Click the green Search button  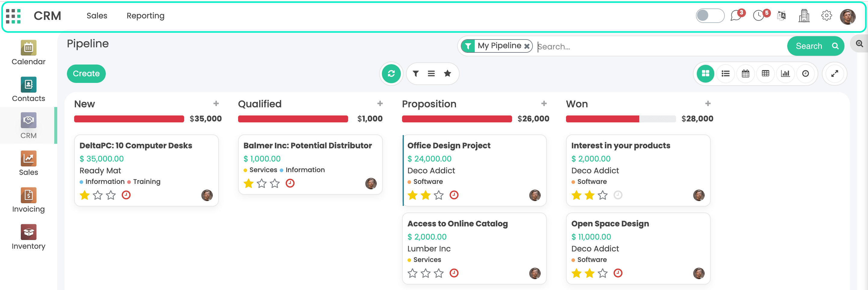[815, 46]
